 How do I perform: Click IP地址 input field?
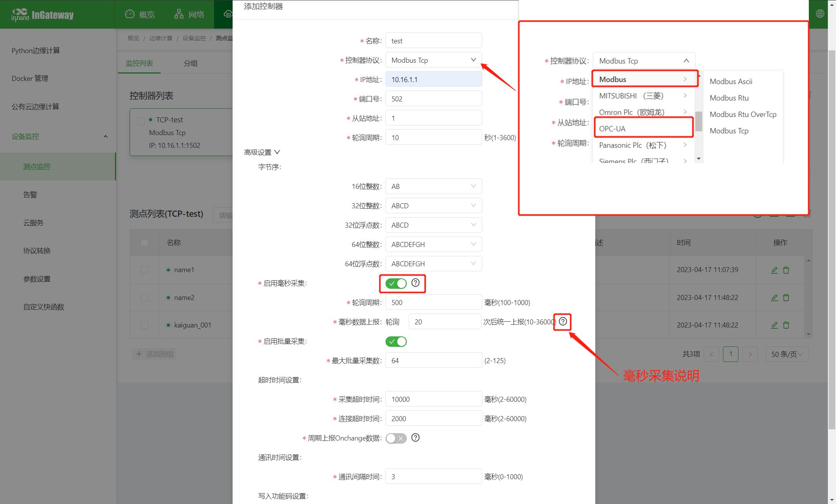point(433,79)
